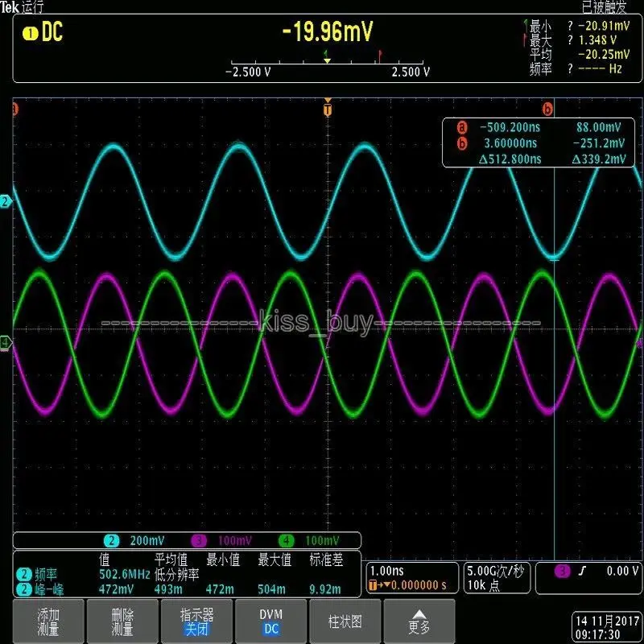Screen dimensions: 644x644
Task: Click the red cursor b icon in readout box
Action: (462, 143)
